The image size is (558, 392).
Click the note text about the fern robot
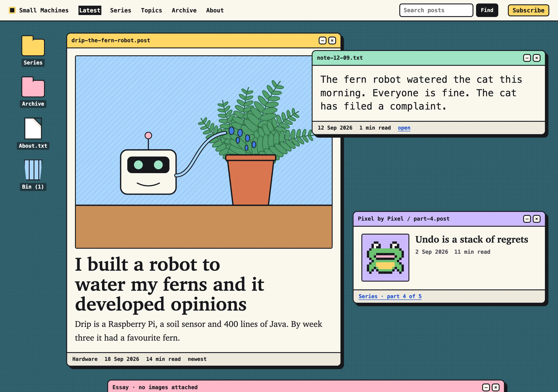tap(421, 93)
